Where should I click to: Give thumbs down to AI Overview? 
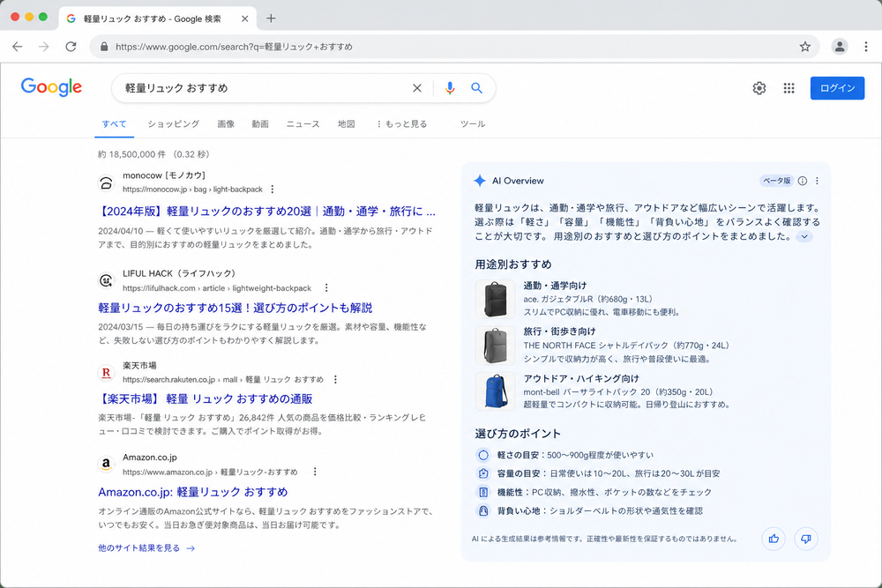click(806, 539)
